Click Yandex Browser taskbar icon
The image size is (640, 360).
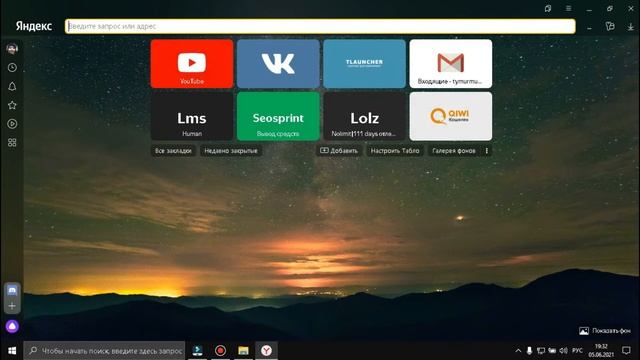click(266, 351)
